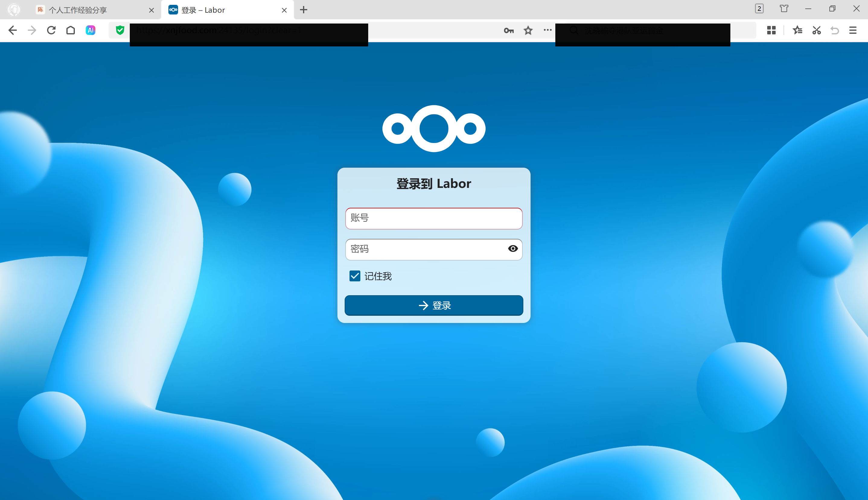
Task: Open the browser skin shirt icon
Action: coord(784,8)
